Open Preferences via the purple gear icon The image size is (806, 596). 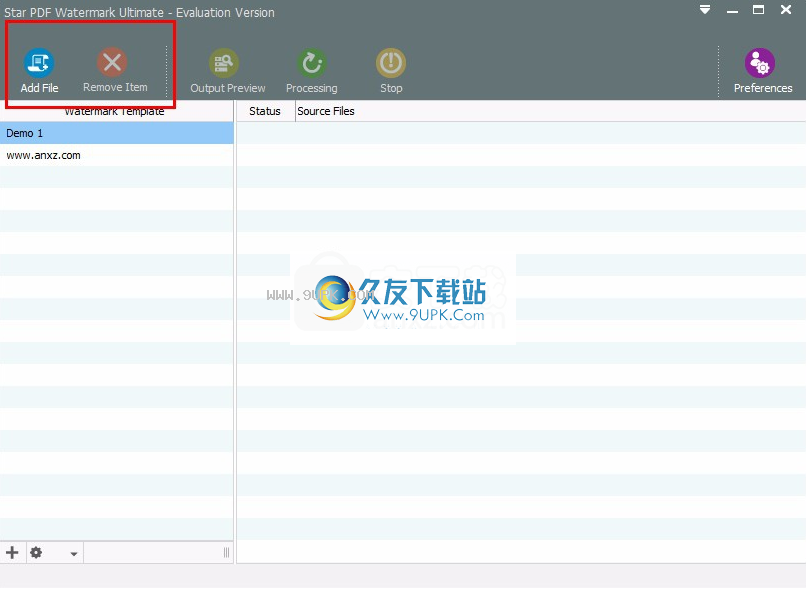760,63
